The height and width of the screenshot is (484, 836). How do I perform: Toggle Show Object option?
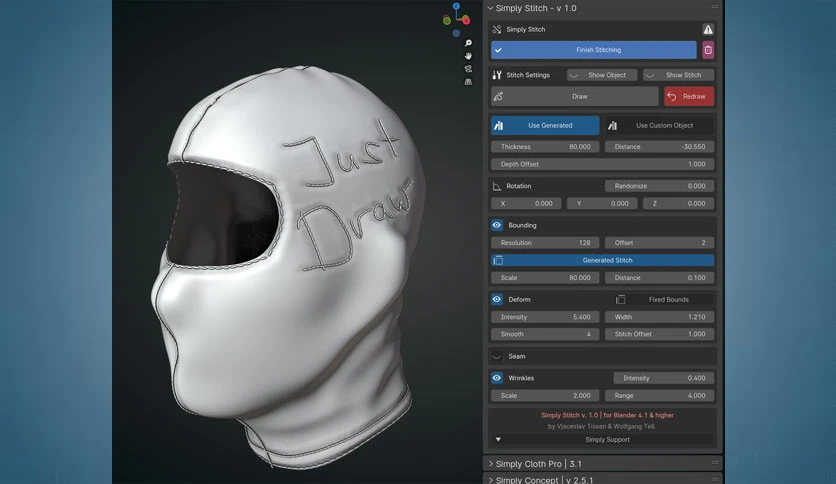coord(602,75)
